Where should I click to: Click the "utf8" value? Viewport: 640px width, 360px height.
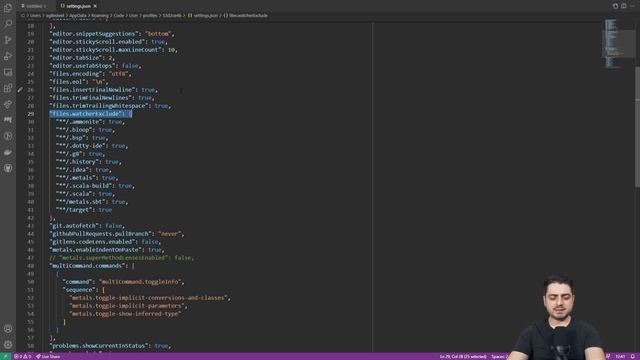[118, 74]
